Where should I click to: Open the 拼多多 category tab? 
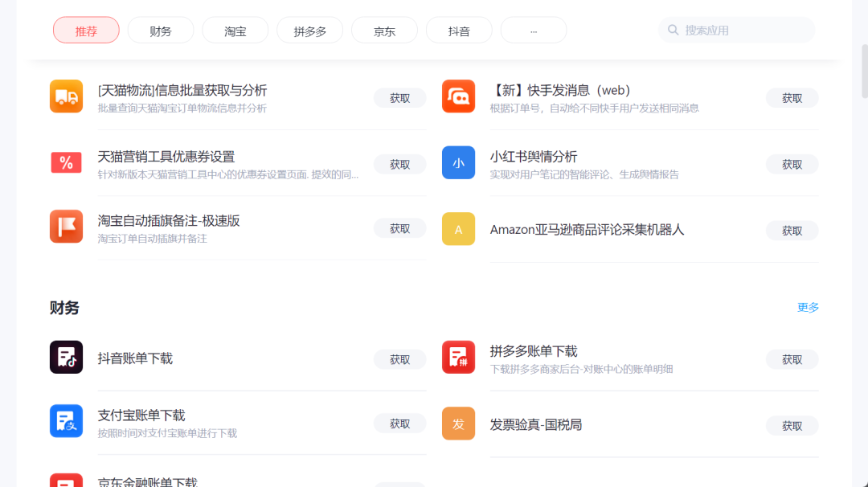[x=310, y=31]
